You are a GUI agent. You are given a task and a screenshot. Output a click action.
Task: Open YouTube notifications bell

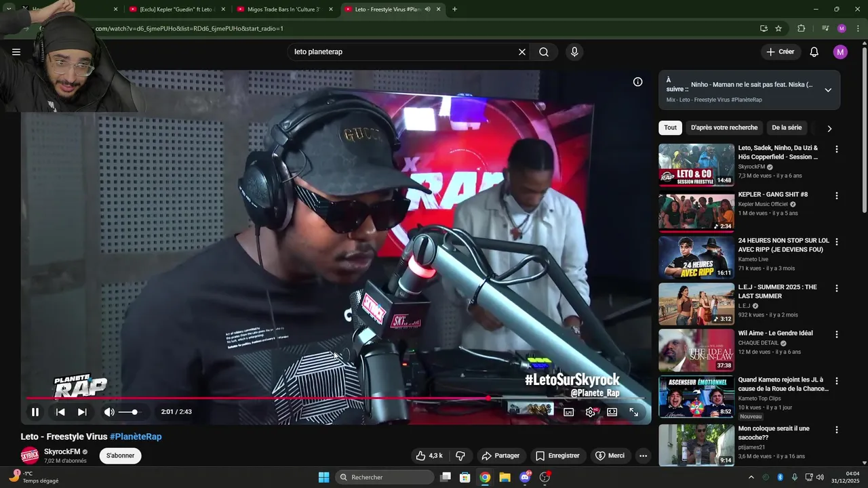click(814, 52)
